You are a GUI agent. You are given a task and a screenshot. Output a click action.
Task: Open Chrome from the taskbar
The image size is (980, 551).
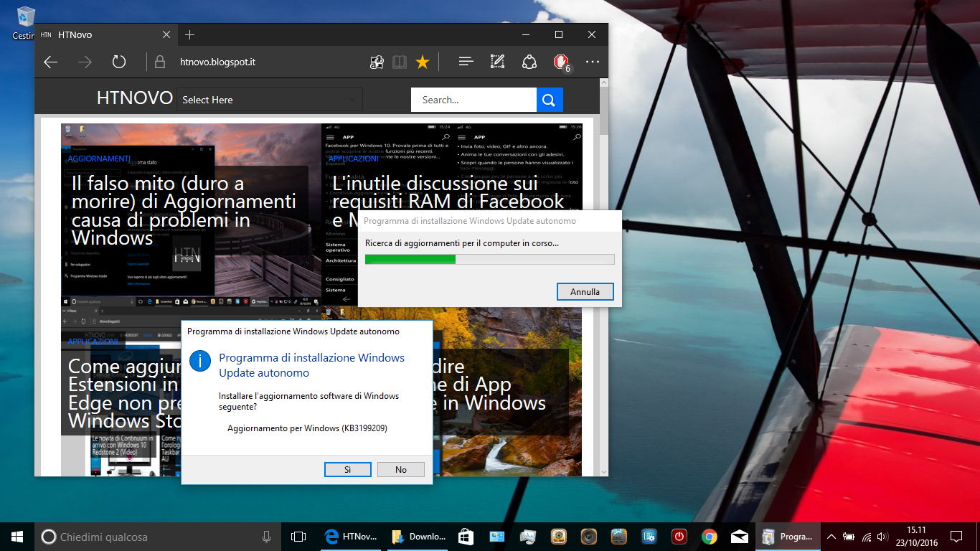710,537
